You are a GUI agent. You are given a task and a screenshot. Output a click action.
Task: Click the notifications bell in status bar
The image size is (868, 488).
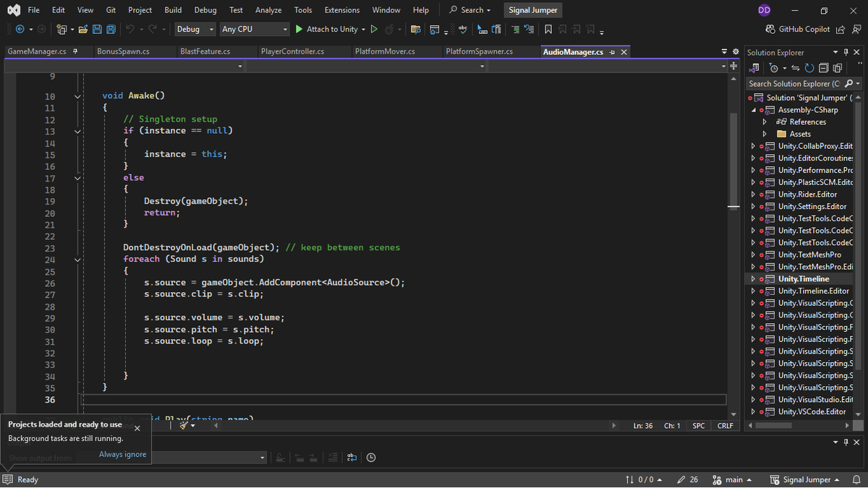[x=856, y=479]
